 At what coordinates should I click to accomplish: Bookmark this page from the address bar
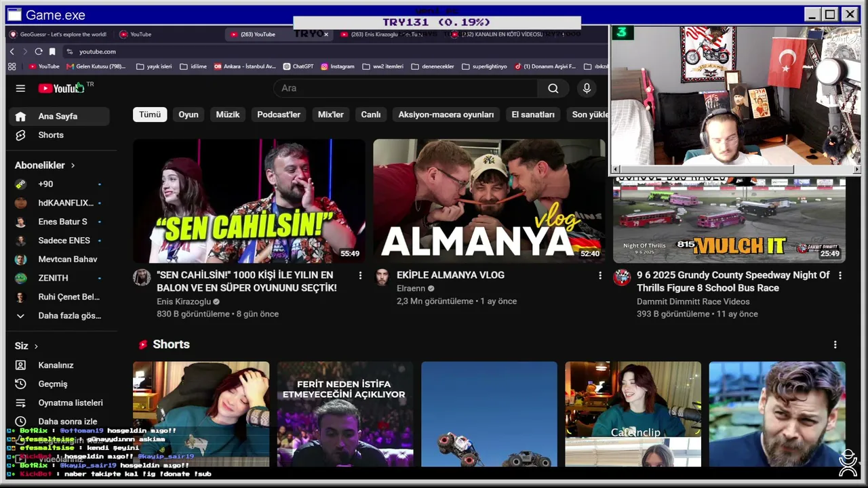point(52,52)
